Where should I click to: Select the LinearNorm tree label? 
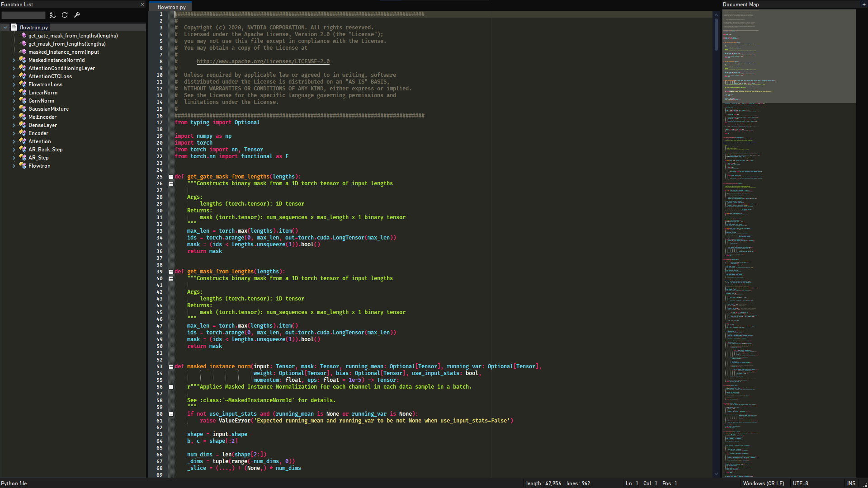[x=43, y=93]
